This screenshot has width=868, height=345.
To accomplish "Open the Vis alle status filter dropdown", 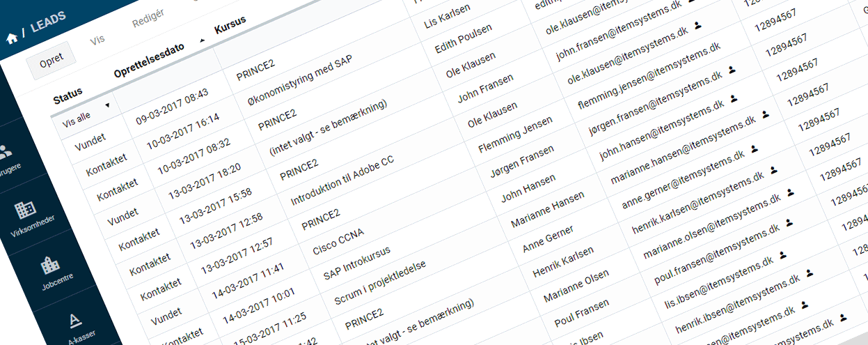I will [x=86, y=112].
